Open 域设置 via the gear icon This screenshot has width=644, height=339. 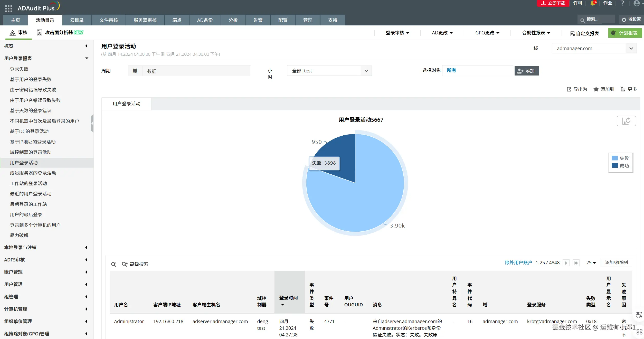point(624,19)
